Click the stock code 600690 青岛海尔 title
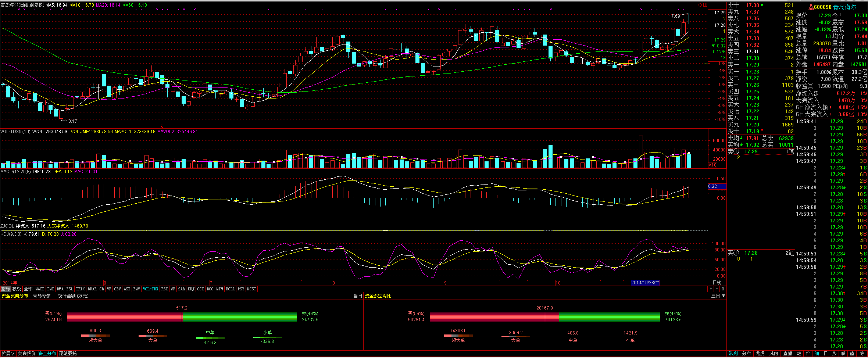 [835, 7]
